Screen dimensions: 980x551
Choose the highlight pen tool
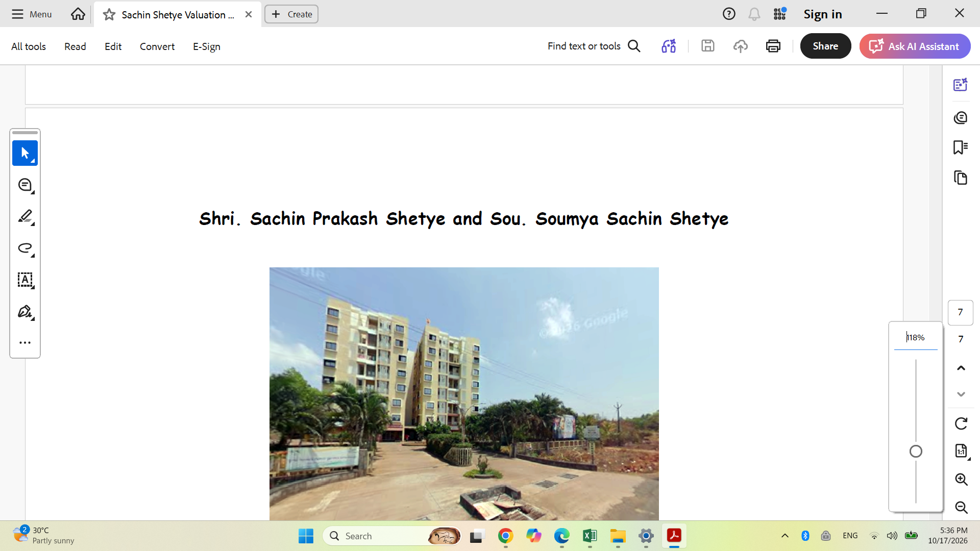click(25, 216)
